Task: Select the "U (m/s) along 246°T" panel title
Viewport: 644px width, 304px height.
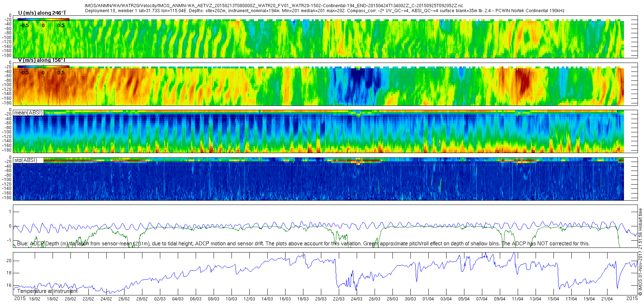Action: pyautogui.click(x=42, y=13)
